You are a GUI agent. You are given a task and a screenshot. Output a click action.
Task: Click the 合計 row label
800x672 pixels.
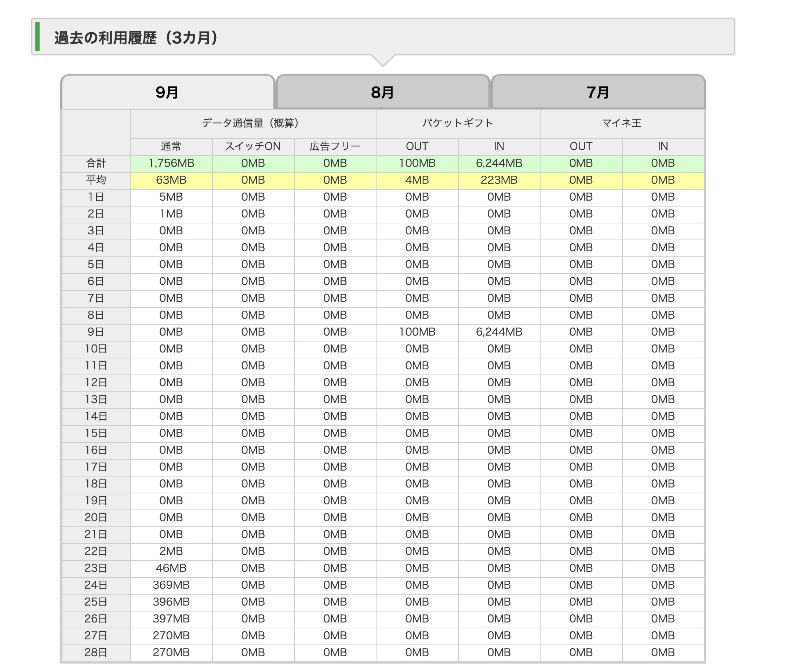96,164
